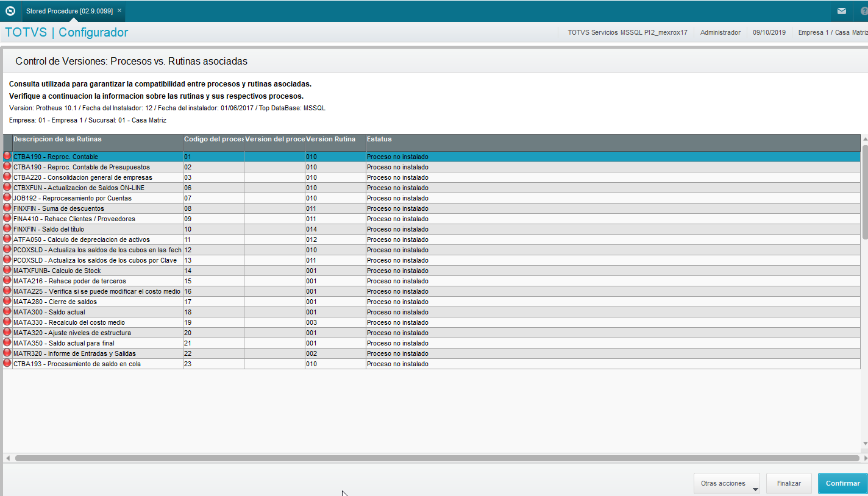Viewport: 868px width, 496px height.
Task: Click the vertical scrollbar down arrow
Action: coord(865,443)
